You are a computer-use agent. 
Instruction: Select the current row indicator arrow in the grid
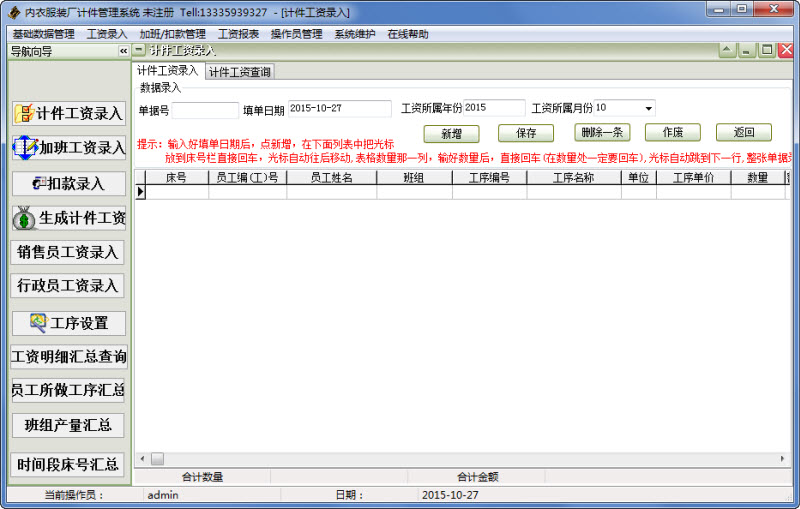[x=140, y=192]
